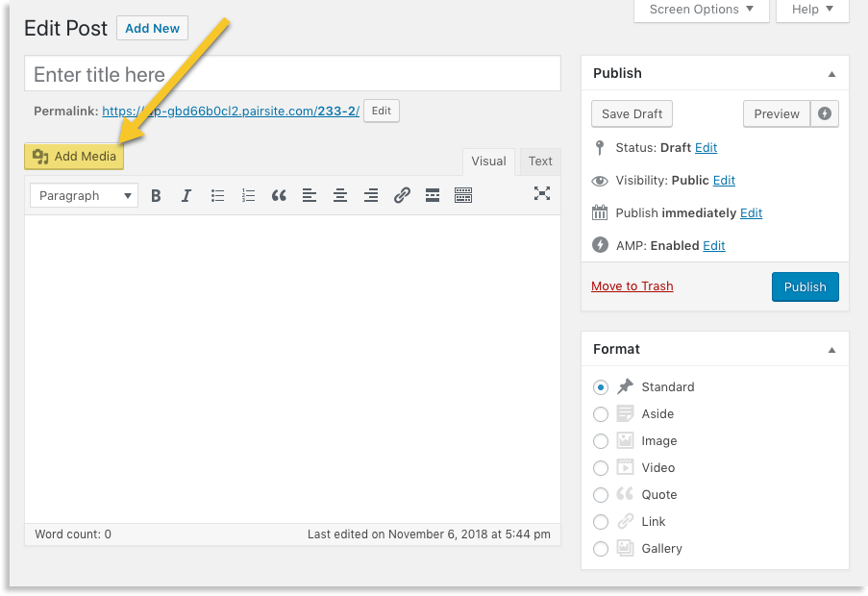
Task: Open the Screen Options panel
Action: point(701,9)
